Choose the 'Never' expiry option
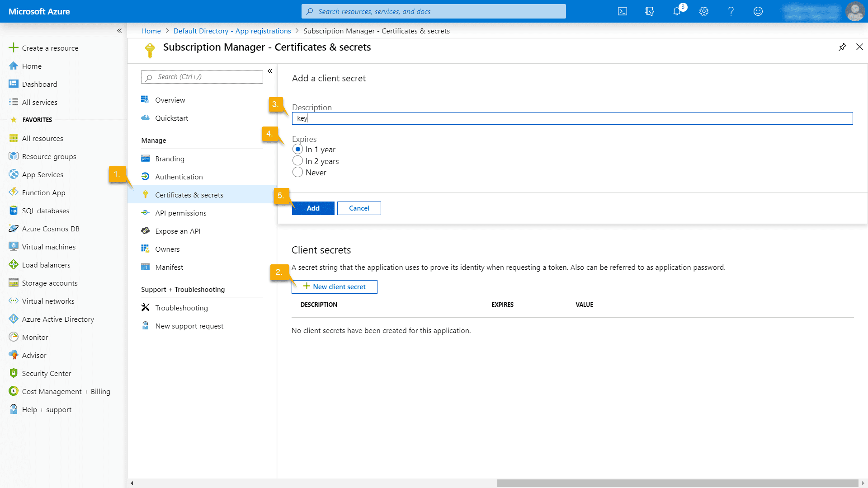Image resolution: width=868 pixels, height=488 pixels. tap(297, 172)
